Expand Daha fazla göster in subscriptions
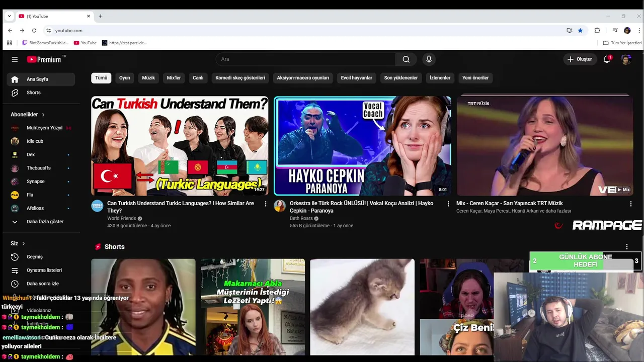 [41, 222]
